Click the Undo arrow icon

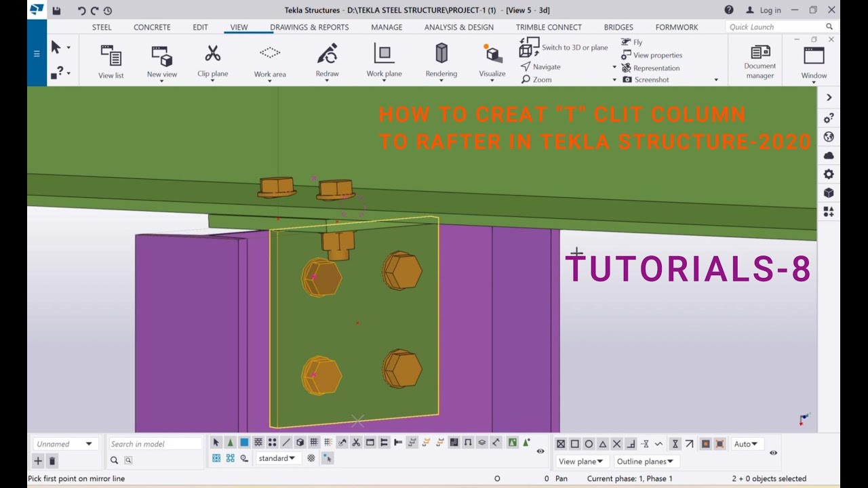(x=82, y=10)
